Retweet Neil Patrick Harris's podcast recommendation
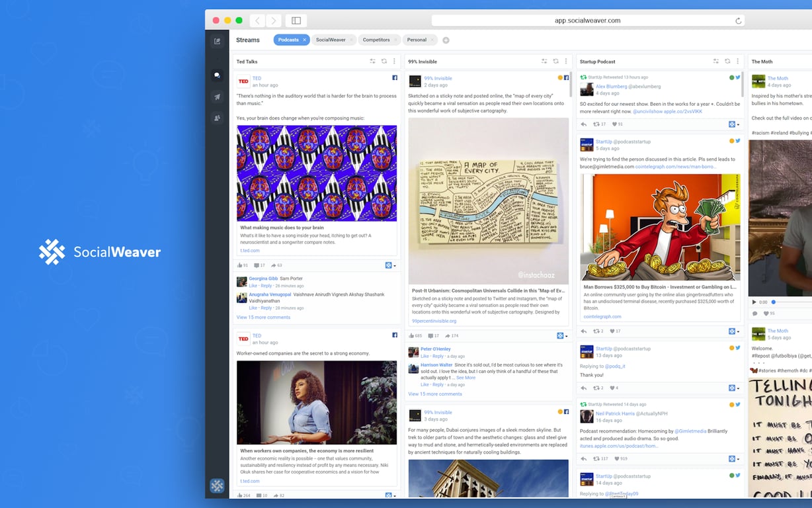Screen dimensions: 812x508 click(x=596, y=459)
